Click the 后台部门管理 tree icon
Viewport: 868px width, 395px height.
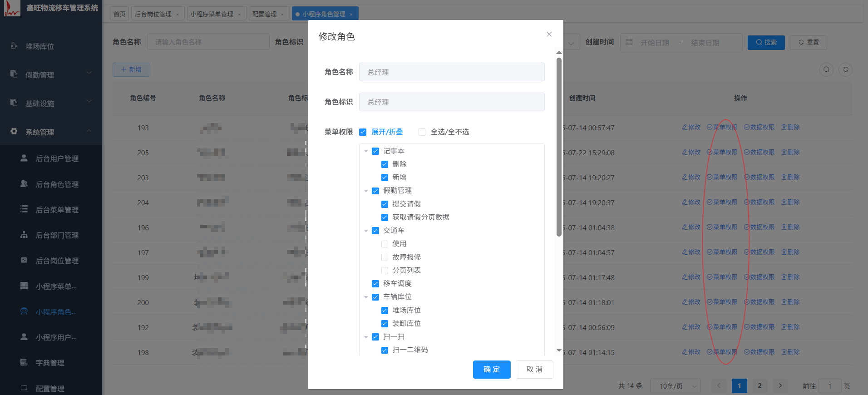(24, 235)
